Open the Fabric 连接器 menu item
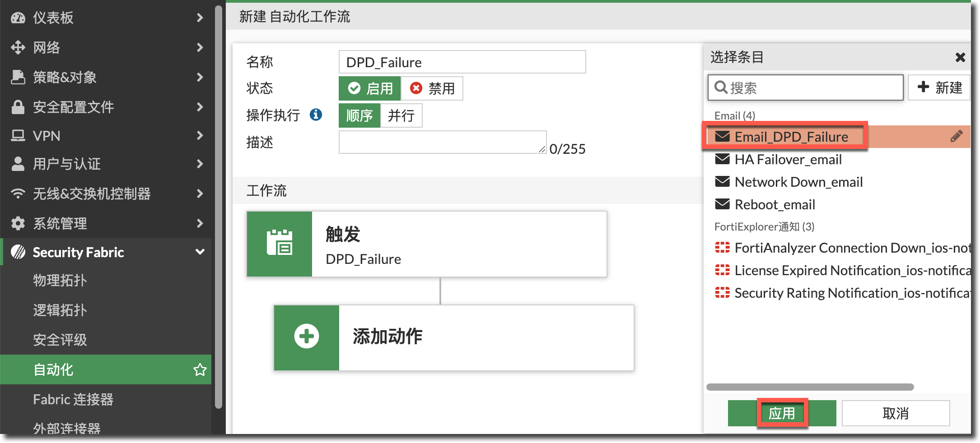Viewport: 980px width, 443px height. coord(73,399)
